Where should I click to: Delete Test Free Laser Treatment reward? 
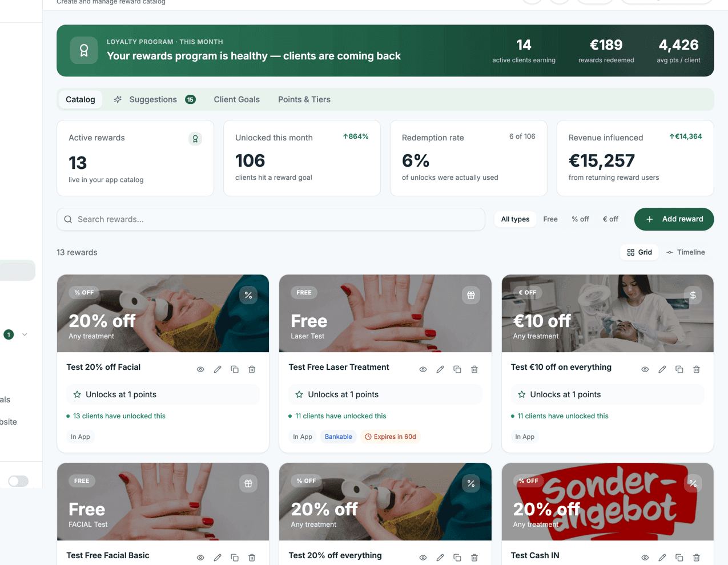[x=474, y=369]
